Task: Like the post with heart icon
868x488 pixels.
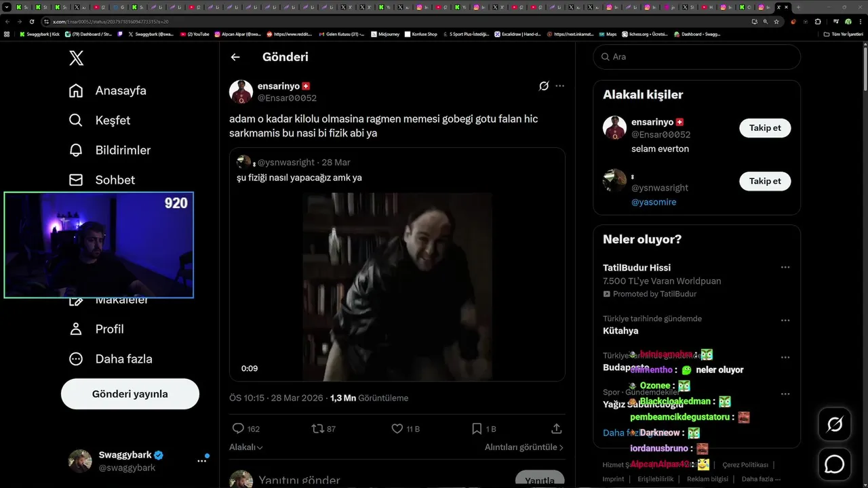Action: tap(406, 428)
